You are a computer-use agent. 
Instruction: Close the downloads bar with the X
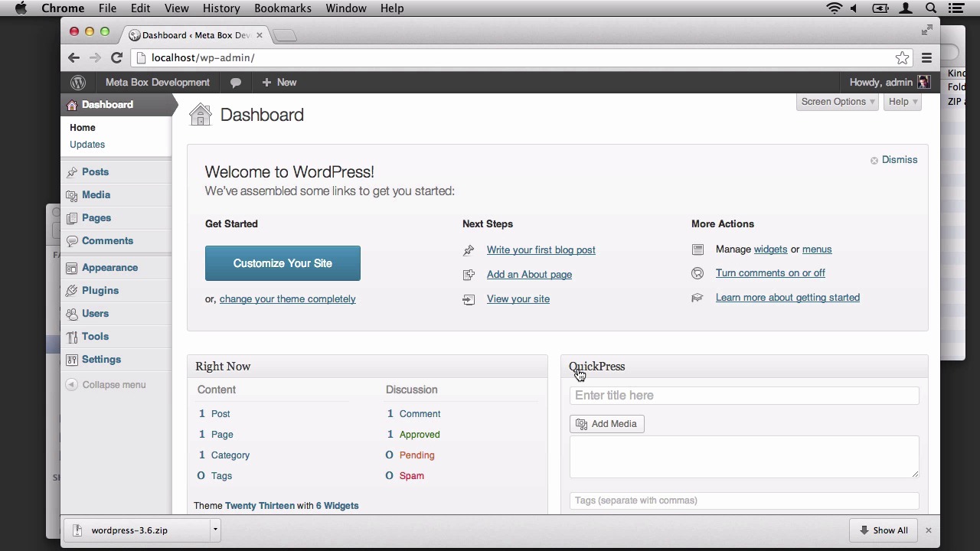click(928, 530)
